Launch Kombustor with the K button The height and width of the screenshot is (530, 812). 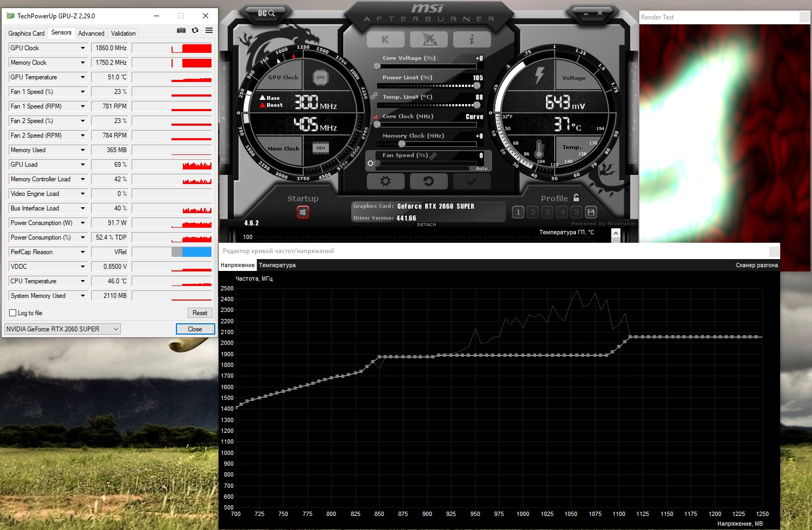(x=385, y=39)
